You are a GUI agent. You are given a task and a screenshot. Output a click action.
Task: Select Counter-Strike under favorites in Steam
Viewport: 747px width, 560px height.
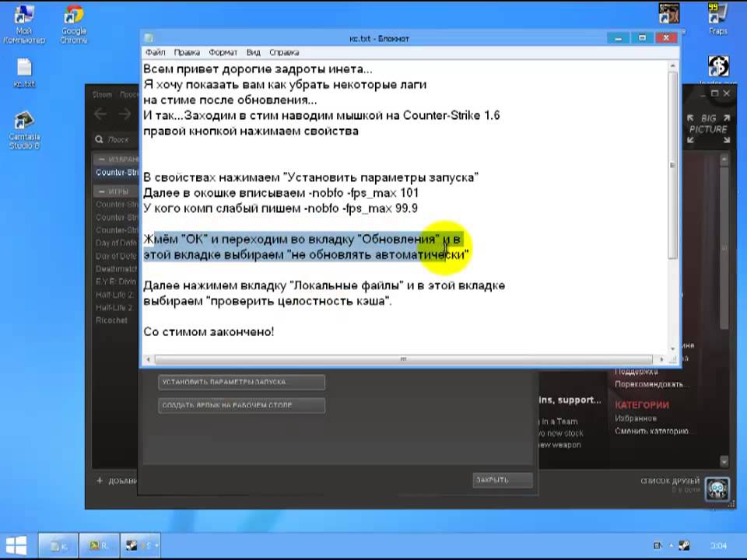tap(116, 173)
